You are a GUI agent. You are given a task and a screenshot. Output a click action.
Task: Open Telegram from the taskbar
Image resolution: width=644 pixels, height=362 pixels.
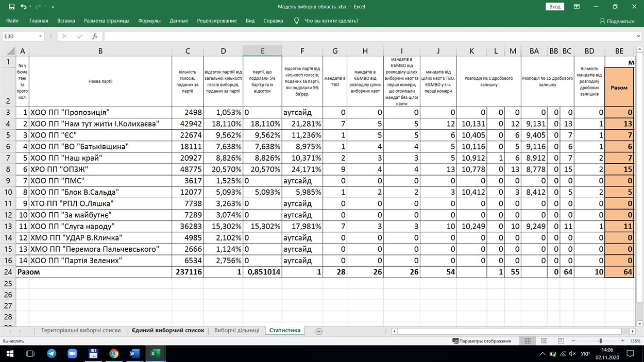[52, 354]
